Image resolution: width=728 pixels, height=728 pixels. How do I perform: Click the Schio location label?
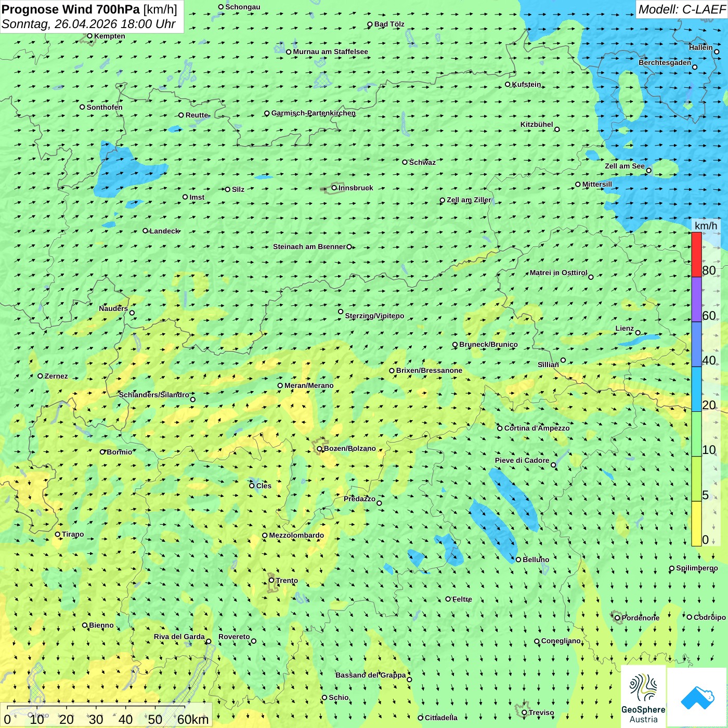click(339, 697)
